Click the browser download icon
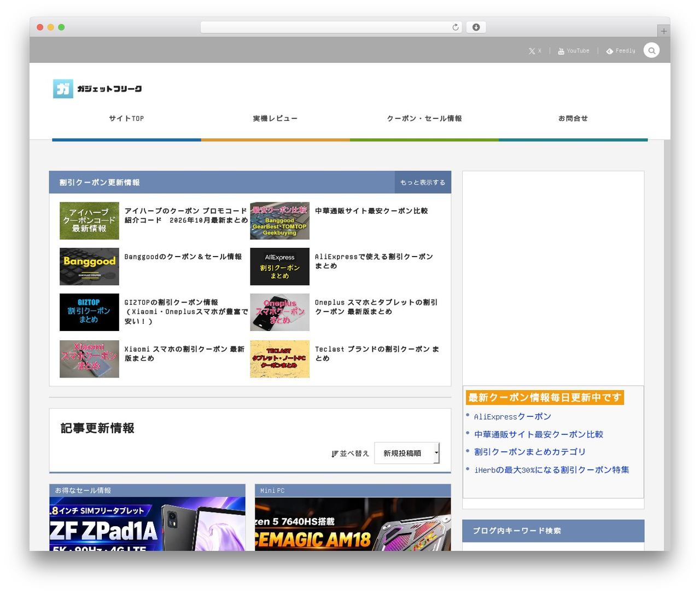The image size is (700, 593). pos(476,27)
